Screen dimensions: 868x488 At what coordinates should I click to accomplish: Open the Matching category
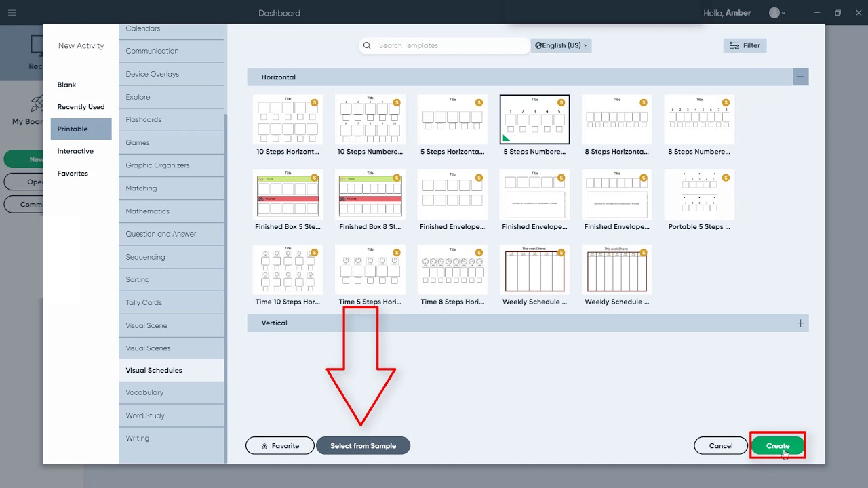[x=171, y=188]
